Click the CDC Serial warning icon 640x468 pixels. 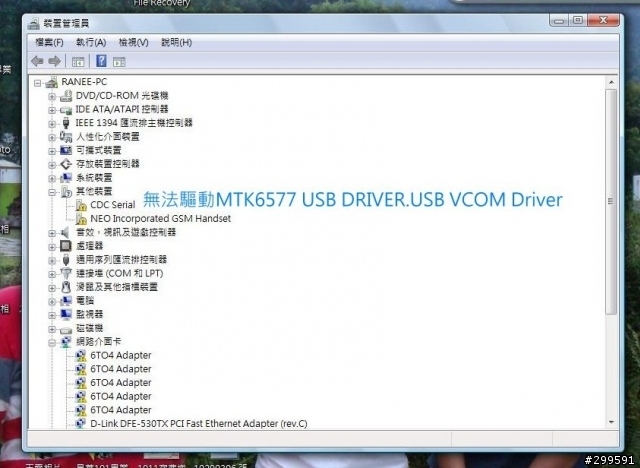(x=81, y=205)
